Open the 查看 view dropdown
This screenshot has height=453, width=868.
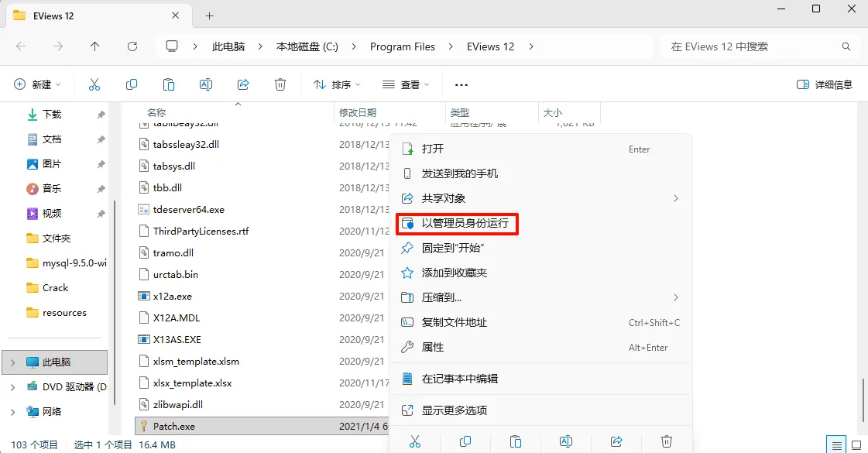coord(406,84)
